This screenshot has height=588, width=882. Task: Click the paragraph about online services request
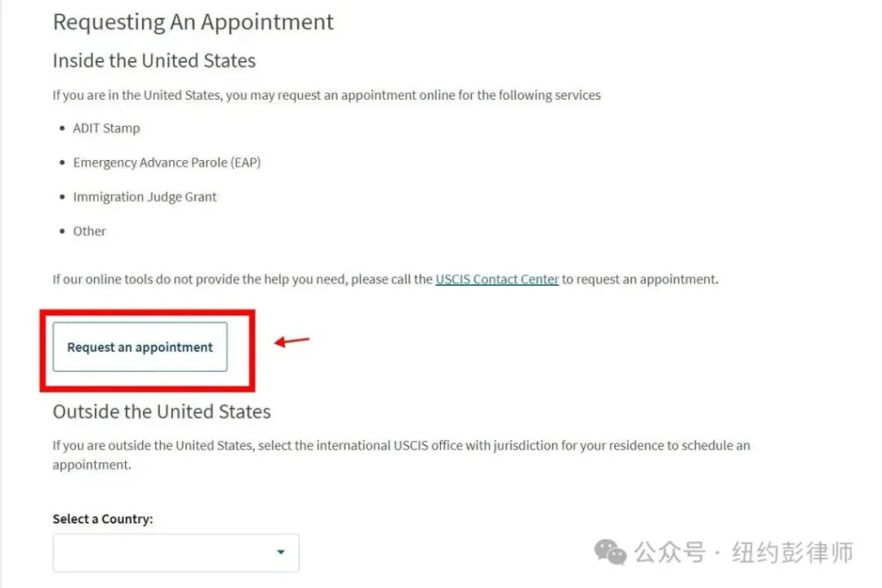[326, 95]
